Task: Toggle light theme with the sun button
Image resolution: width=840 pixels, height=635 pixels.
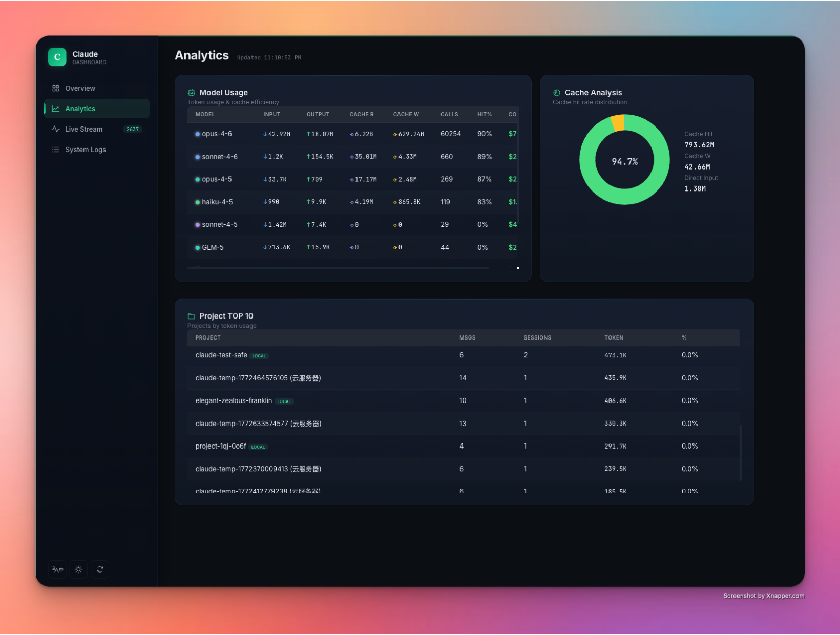Action: 78,569
